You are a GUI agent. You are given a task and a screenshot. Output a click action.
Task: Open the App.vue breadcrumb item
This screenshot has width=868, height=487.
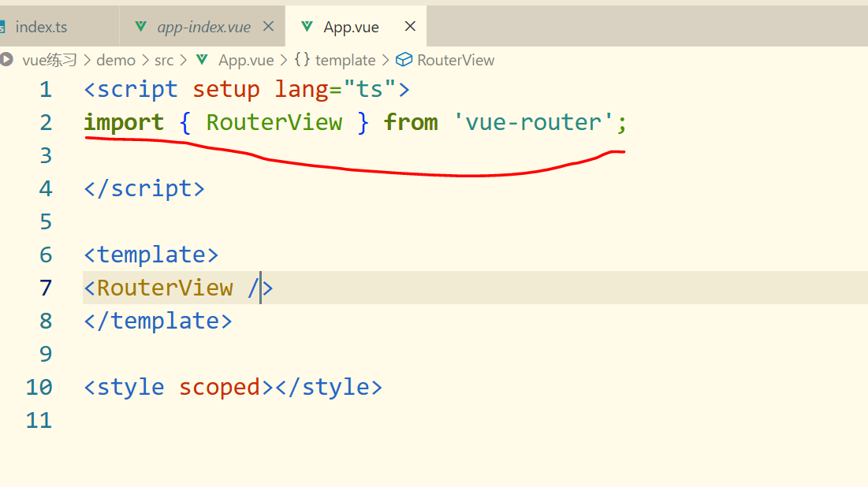click(246, 60)
